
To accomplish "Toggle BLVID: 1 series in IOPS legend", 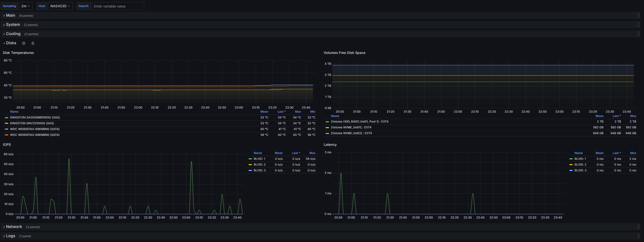I will tap(259, 159).
